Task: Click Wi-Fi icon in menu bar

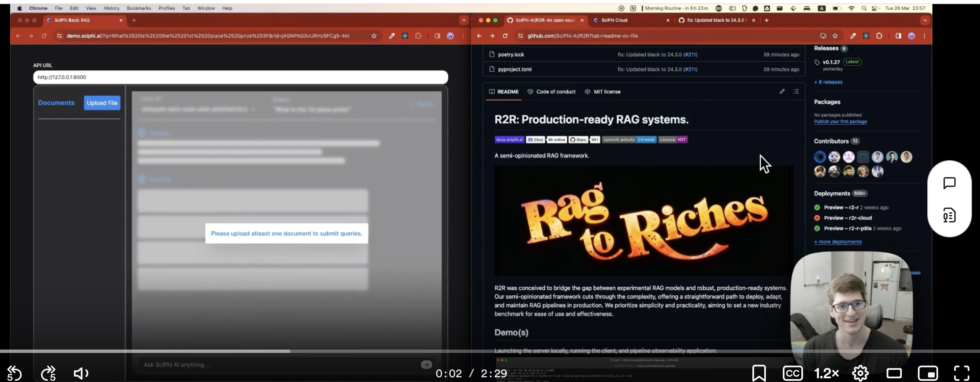Action: (851, 8)
